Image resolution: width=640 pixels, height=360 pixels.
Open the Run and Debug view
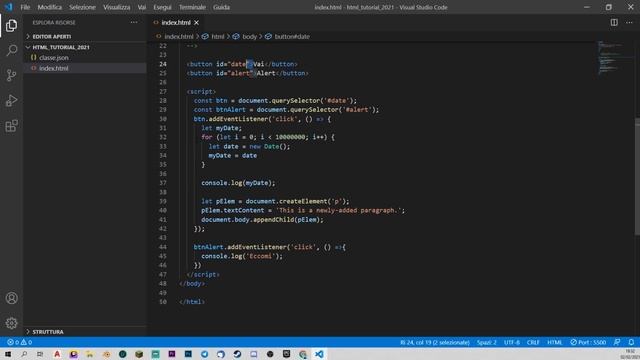click(x=11, y=100)
